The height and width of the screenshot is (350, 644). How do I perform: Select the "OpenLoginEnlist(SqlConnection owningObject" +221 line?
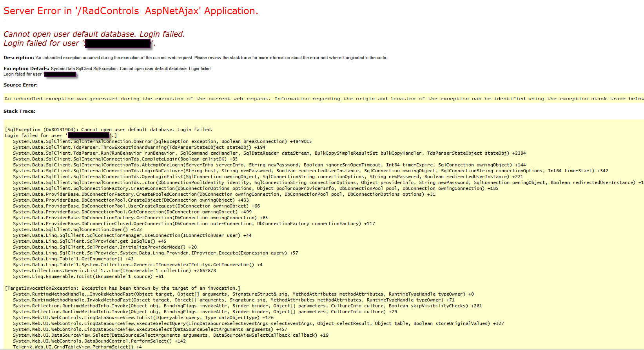[x=268, y=177]
